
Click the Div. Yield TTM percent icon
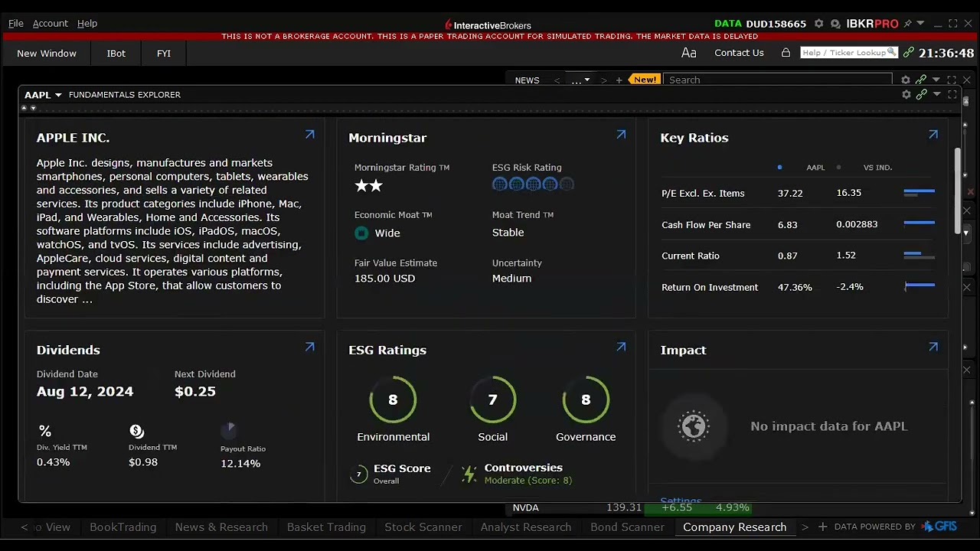coord(44,431)
